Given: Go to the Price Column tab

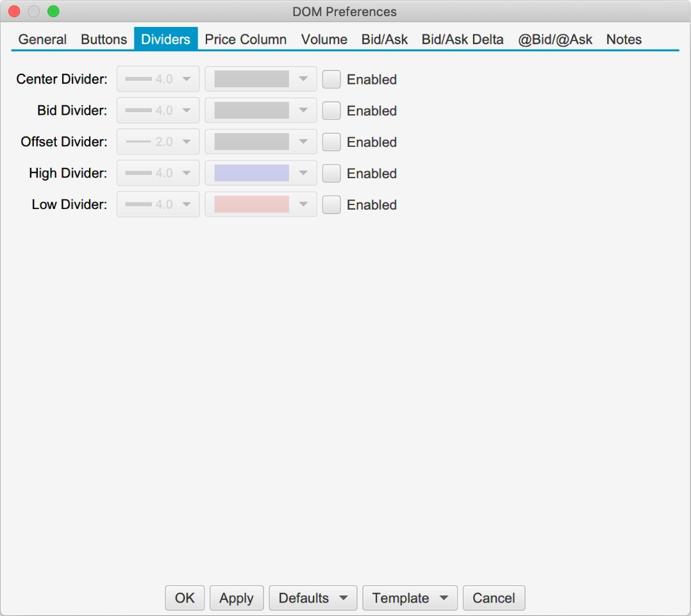Looking at the screenshot, I should point(246,39).
